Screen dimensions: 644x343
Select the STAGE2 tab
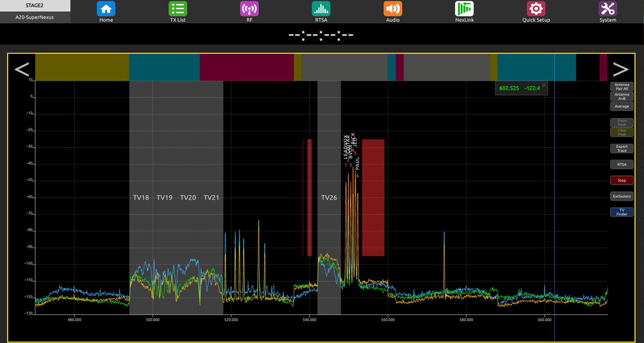(35, 6)
